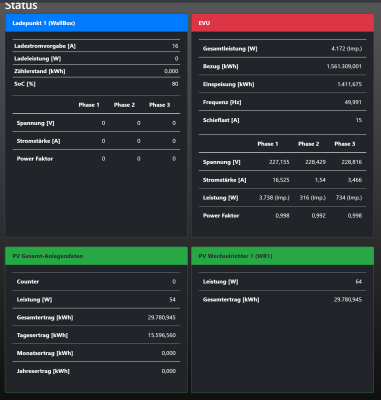381x400 pixels.
Task: Click the red EVU card header
Action: [282, 23]
